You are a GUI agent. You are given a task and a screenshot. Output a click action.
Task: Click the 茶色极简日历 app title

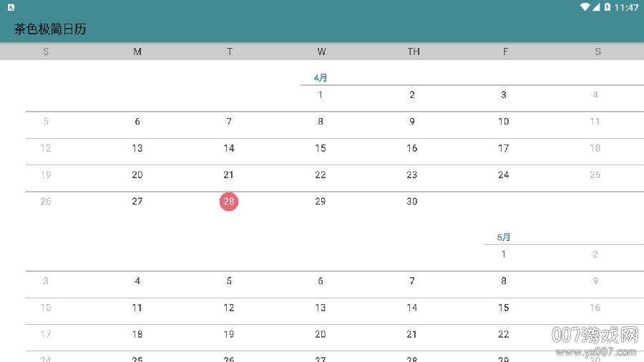(x=50, y=29)
